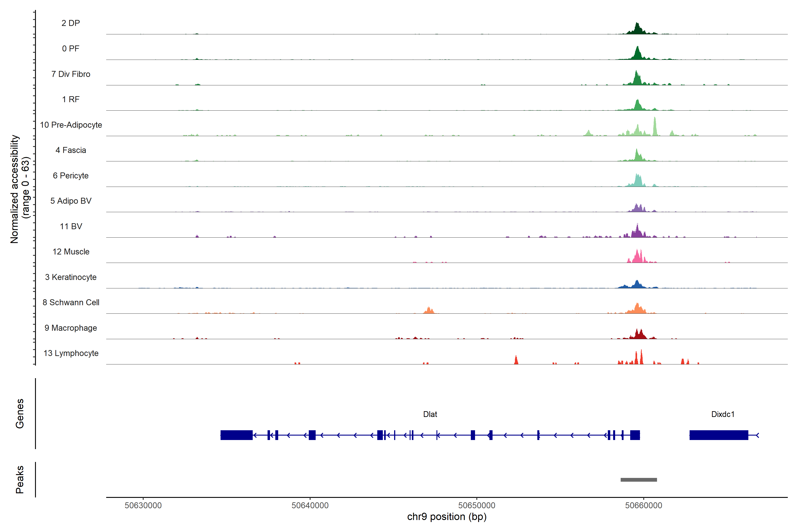The image size is (798, 532).
Task: Click the Dixdc1 gene label
Action: (723, 414)
